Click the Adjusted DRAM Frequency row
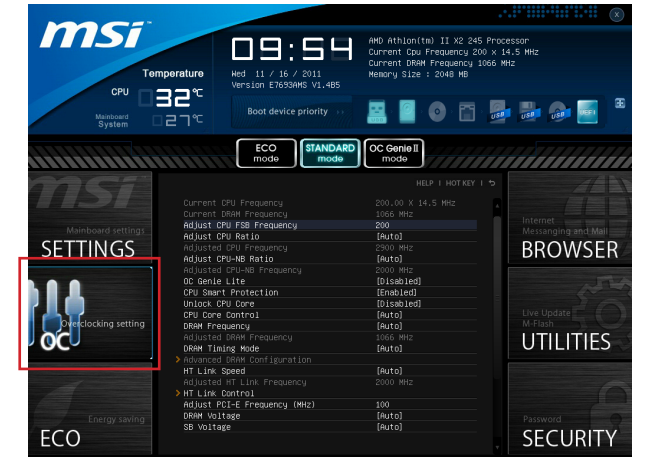 (x=330, y=338)
